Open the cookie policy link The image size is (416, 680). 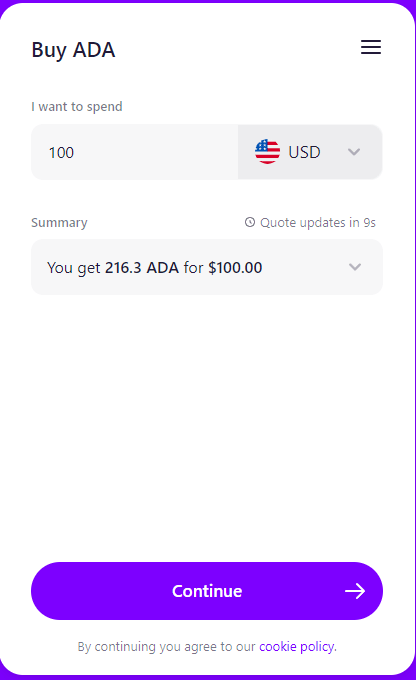tap(296, 647)
